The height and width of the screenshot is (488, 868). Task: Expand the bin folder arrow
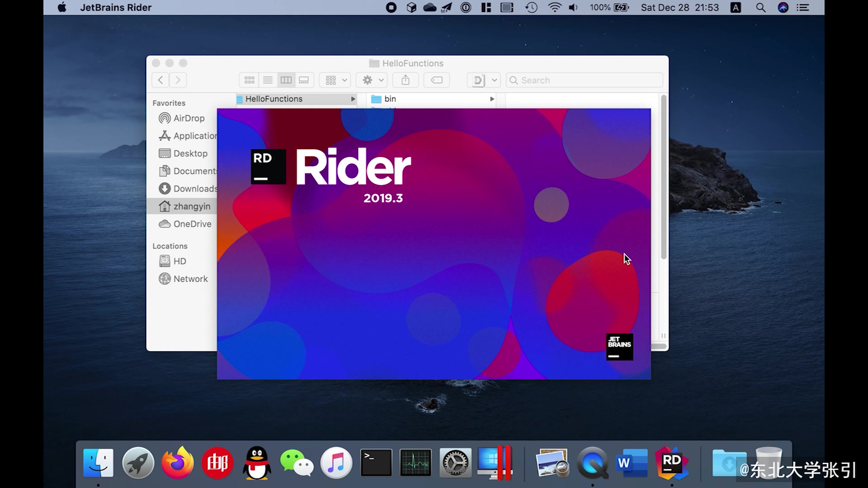(492, 99)
